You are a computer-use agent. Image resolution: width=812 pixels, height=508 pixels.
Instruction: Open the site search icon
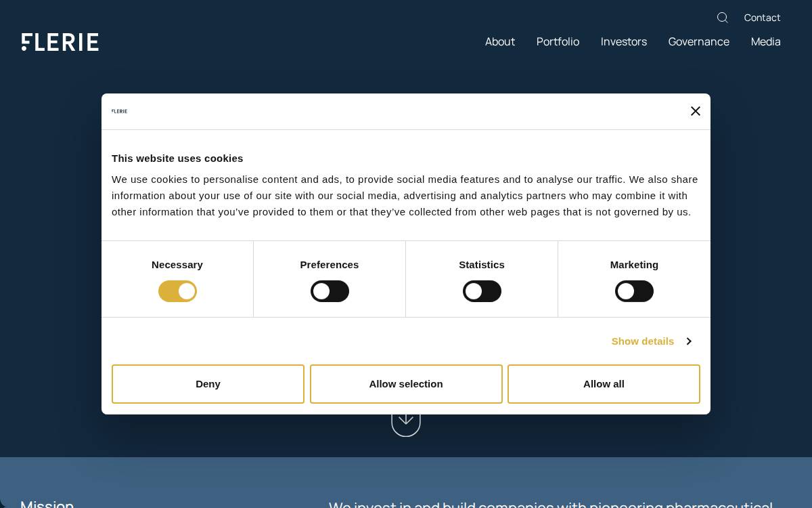723,18
